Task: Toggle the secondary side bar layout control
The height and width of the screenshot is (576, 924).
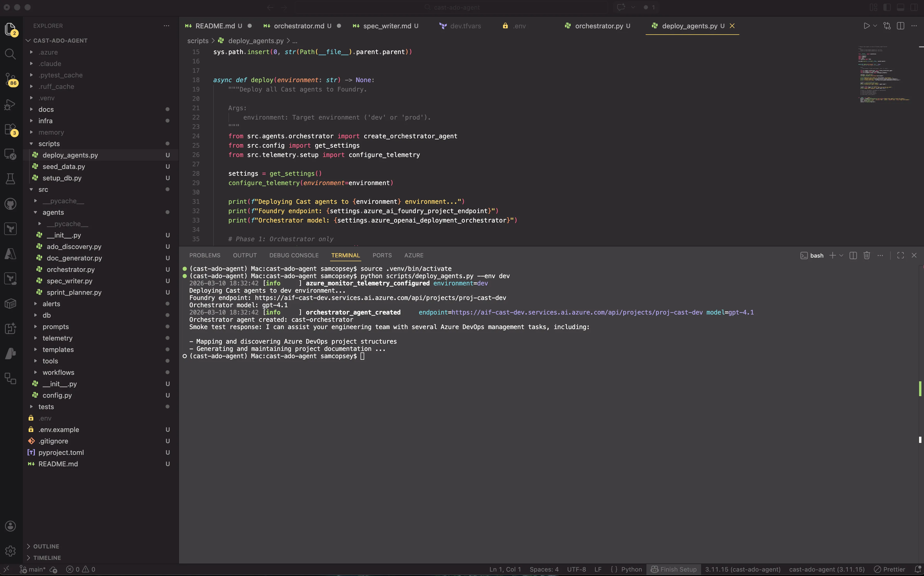Action: [914, 7]
